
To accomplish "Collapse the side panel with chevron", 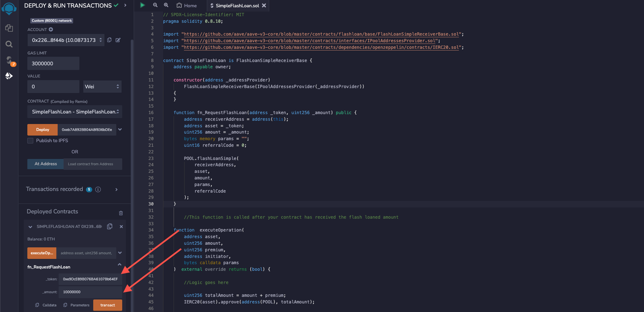I will (125, 5).
